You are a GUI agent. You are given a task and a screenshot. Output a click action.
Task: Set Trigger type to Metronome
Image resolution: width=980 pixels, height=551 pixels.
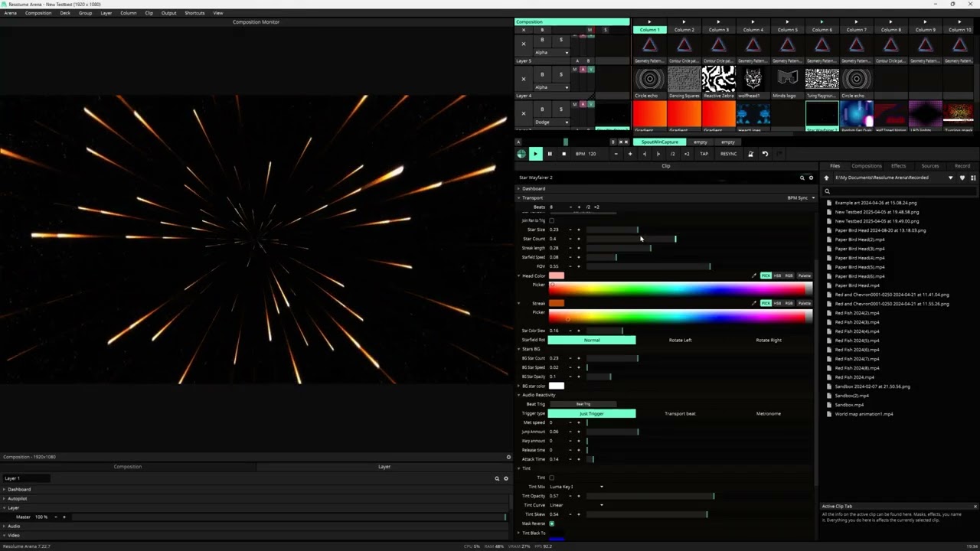click(x=769, y=413)
